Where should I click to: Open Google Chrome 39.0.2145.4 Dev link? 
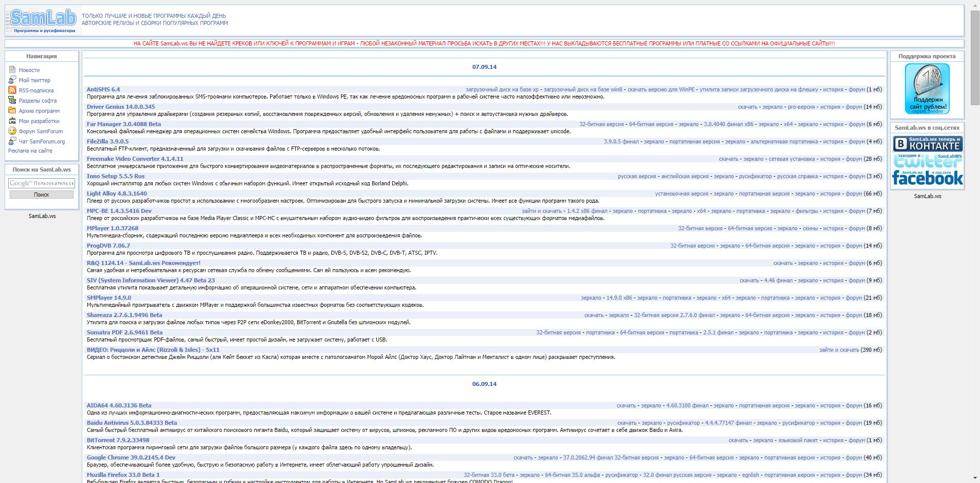pyautogui.click(x=131, y=457)
